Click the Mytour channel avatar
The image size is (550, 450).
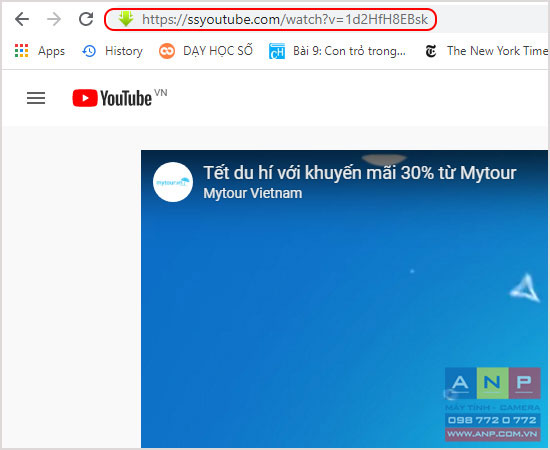[x=173, y=182]
